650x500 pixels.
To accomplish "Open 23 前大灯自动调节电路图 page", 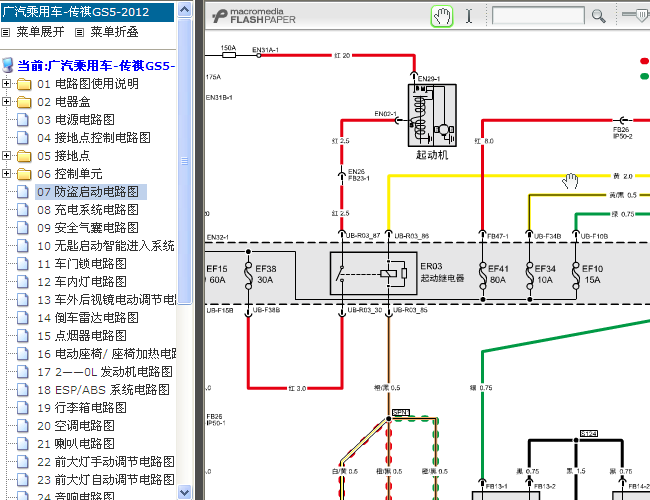I will click(106, 480).
